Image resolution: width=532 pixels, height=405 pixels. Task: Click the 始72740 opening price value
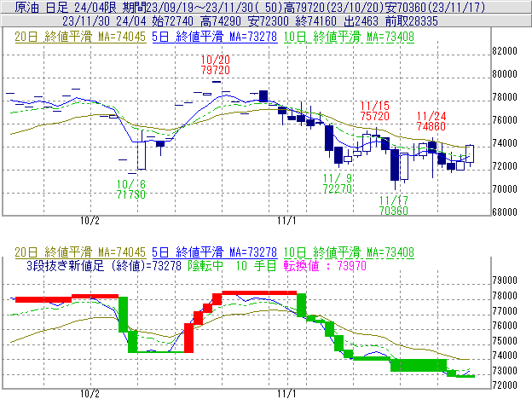point(173,21)
